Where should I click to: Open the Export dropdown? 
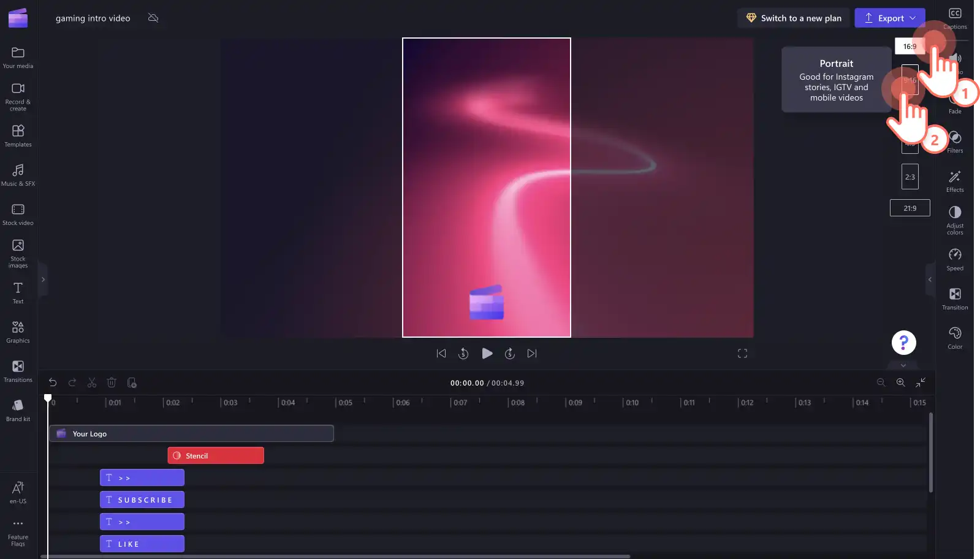tap(890, 18)
